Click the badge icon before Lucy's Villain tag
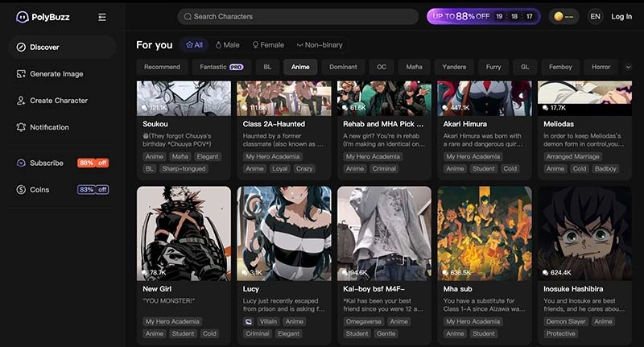Screen dimensions: 644x347 249,321
